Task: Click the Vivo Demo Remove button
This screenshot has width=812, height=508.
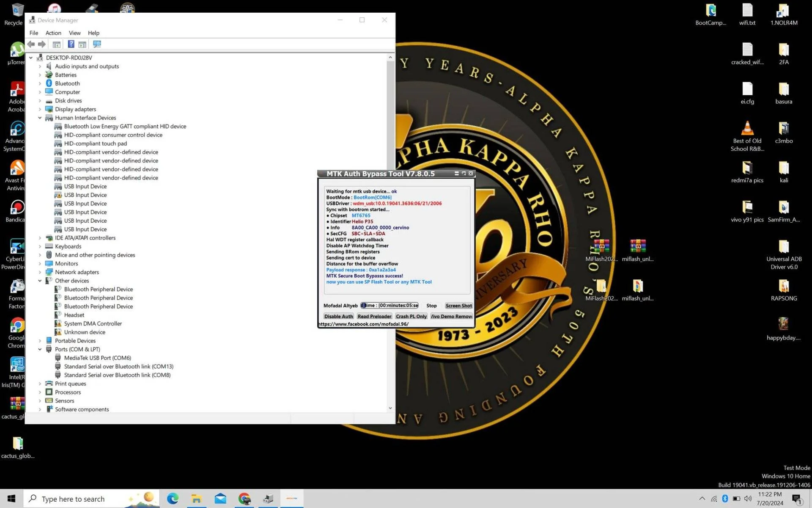Action: (x=451, y=316)
